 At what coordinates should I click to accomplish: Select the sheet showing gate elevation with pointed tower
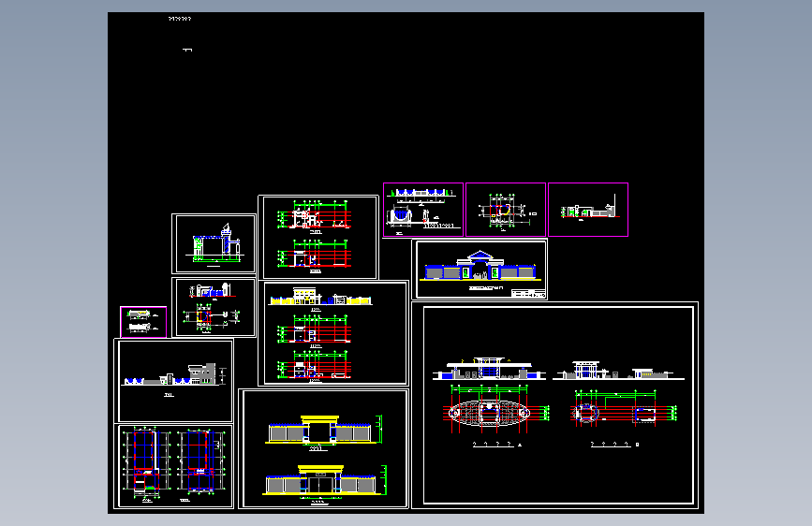click(x=214, y=244)
